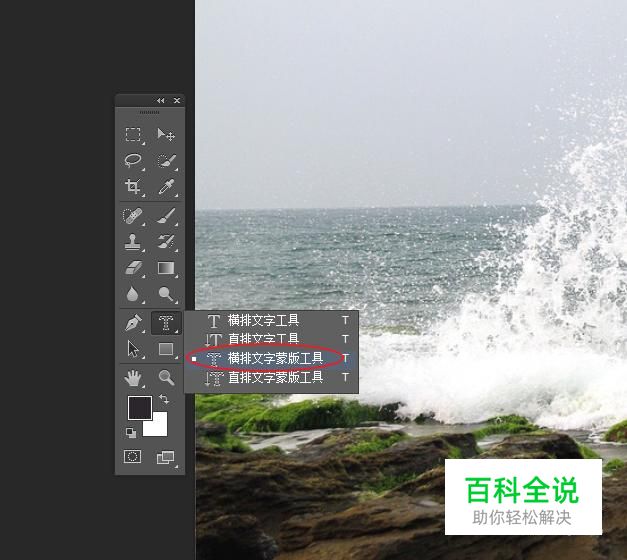The width and height of the screenshot is (627, 560).
Task: Activate the Zoom tool
Action: (x=166, y=378)
